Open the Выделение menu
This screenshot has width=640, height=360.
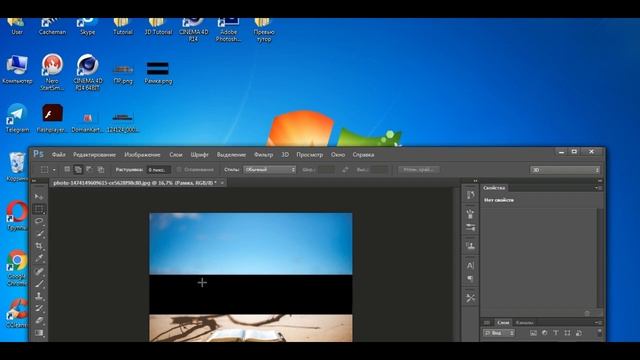(231, 155)
